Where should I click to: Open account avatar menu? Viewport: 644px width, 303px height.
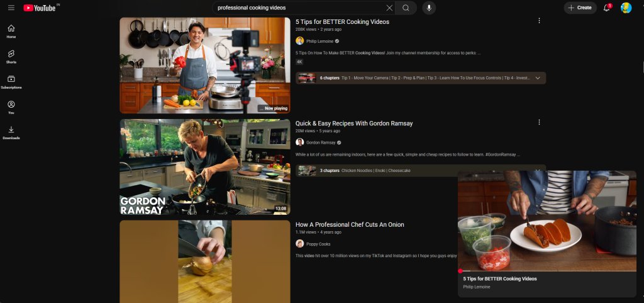(626, 8)
